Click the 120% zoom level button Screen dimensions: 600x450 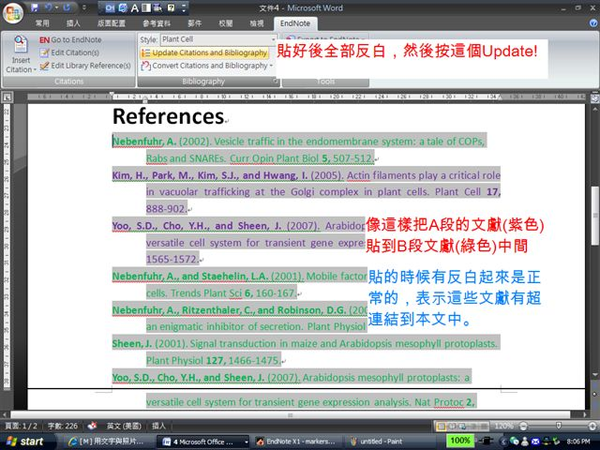[504, 426]
